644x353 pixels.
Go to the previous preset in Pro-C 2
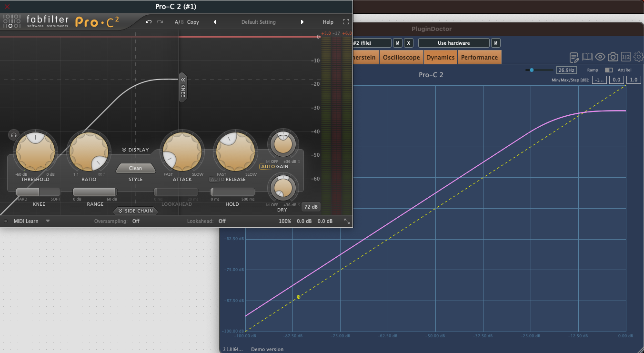click(x=215, y=22)
